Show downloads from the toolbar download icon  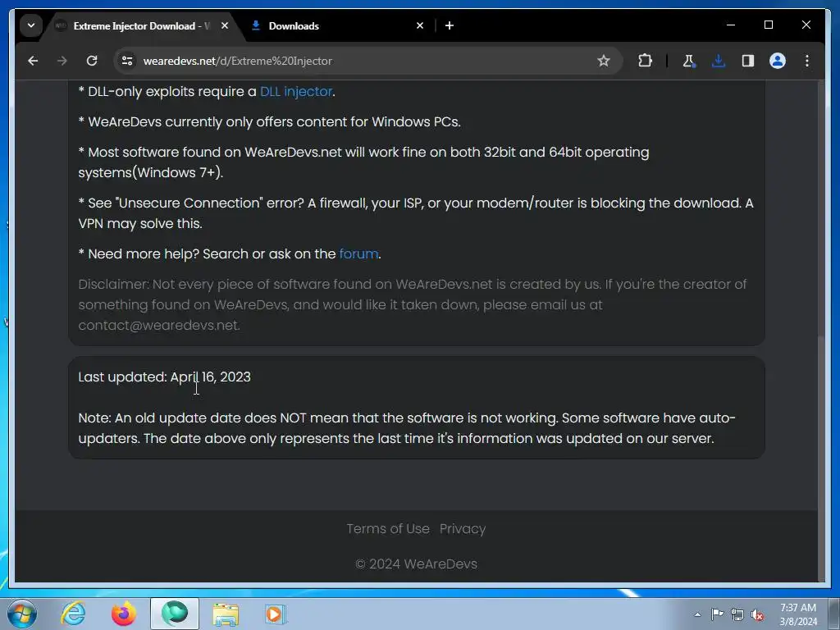[x=719, y=61]
